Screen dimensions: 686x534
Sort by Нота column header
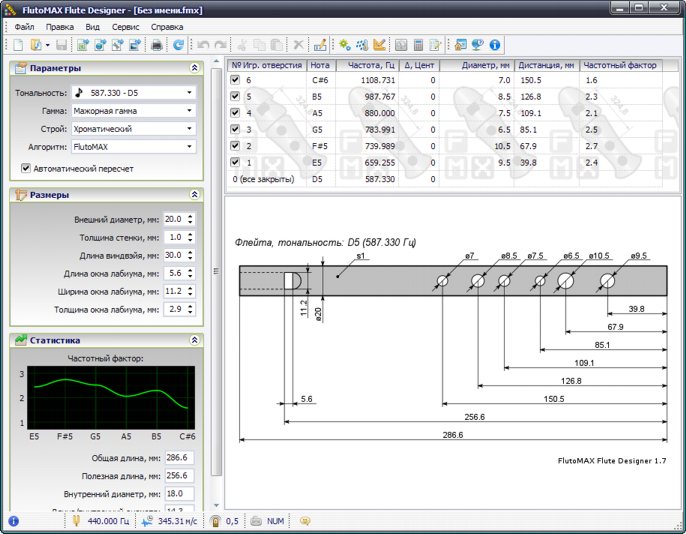tap(322, 65)
